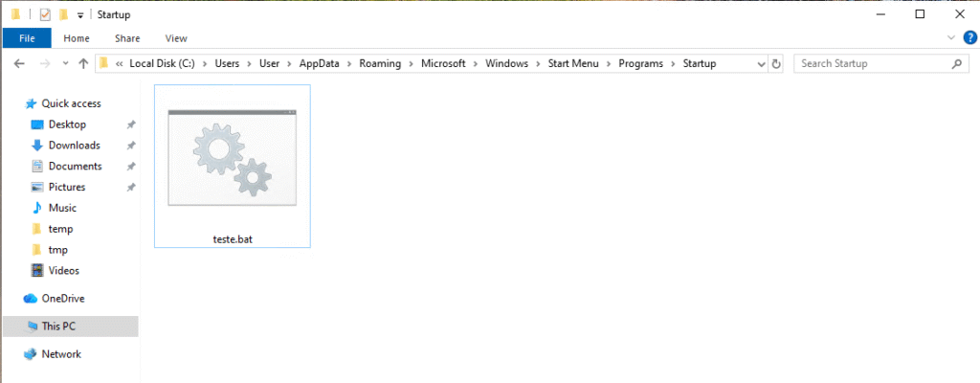Select Downloads in Quick access
Viewport: 980px width, 383px height.
74,146
